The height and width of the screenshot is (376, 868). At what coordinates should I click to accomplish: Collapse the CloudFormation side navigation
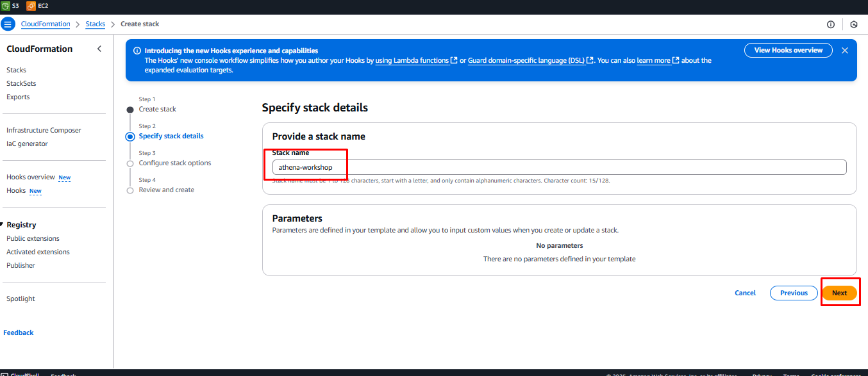[99, 49]
